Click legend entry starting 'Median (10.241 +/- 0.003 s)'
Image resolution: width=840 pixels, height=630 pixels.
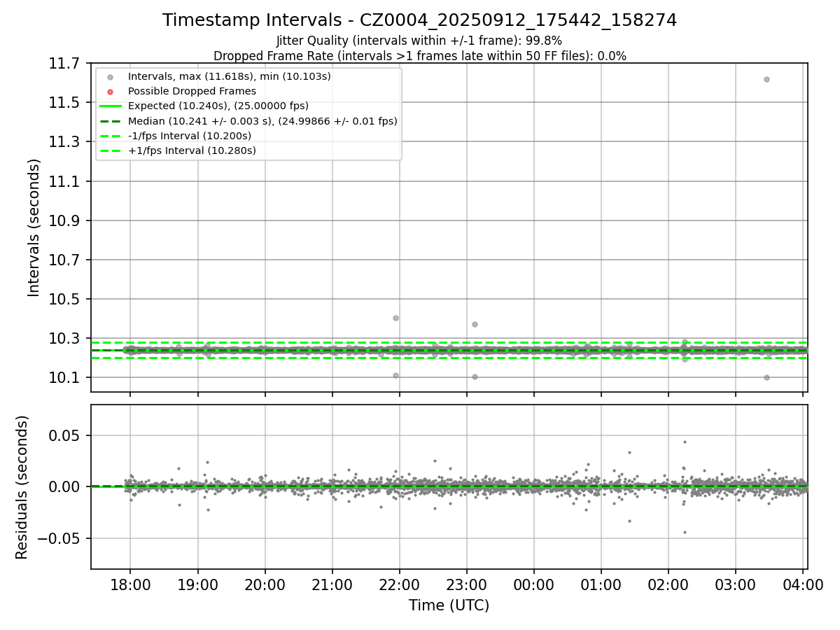pyautogui.click(x=262, y=121)
